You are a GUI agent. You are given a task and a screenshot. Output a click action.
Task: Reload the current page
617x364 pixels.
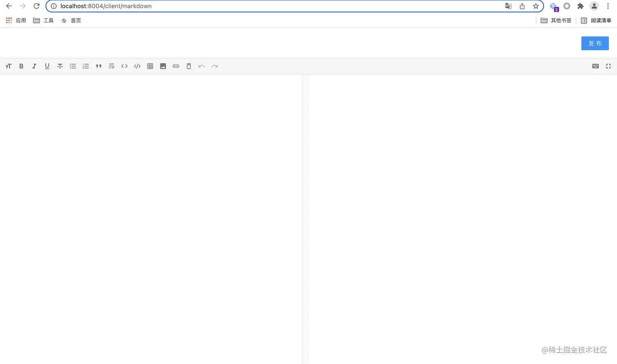(36, 6)
